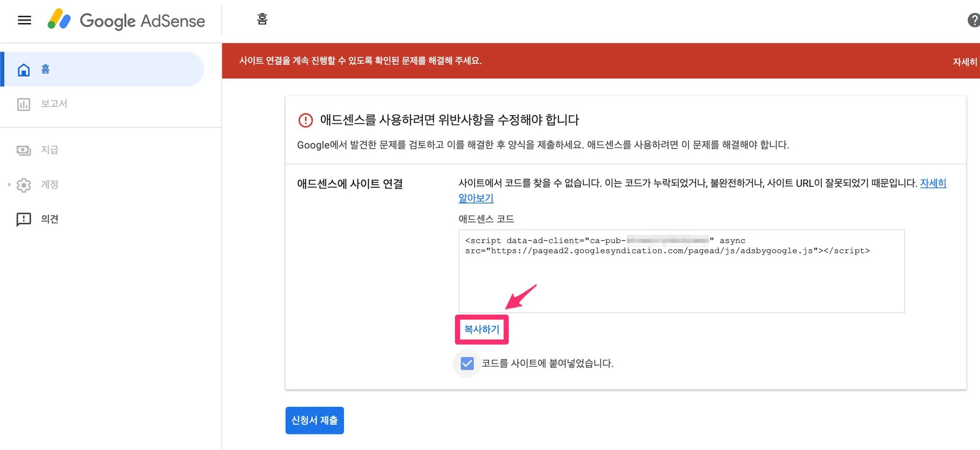Click the 복사하기 copy button
This screenshot has height=450, width=980.
[x=482, y=329]
